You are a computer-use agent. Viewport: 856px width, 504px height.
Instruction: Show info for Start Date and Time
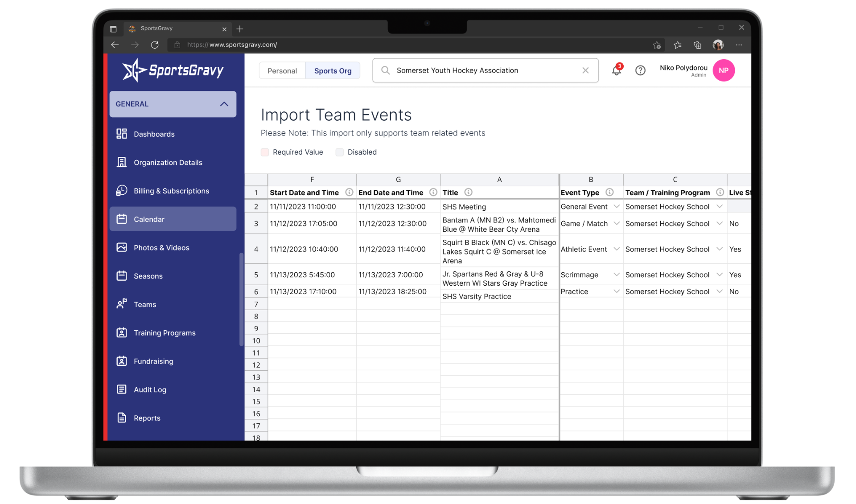tap(349, 192)
